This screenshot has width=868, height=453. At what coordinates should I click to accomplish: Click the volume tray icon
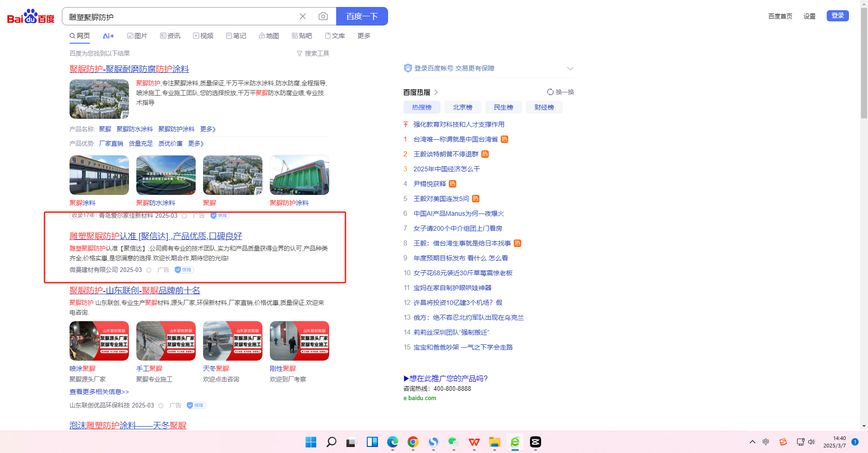click(811, 442)
